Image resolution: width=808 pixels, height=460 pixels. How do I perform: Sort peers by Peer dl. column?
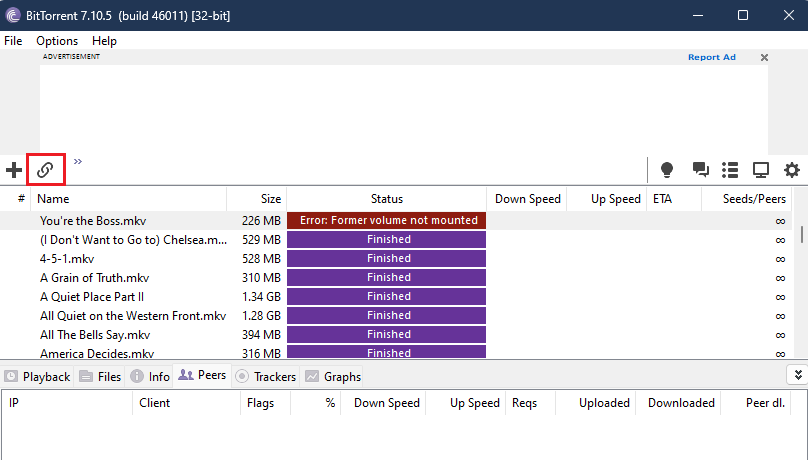[x=756, y=403]
